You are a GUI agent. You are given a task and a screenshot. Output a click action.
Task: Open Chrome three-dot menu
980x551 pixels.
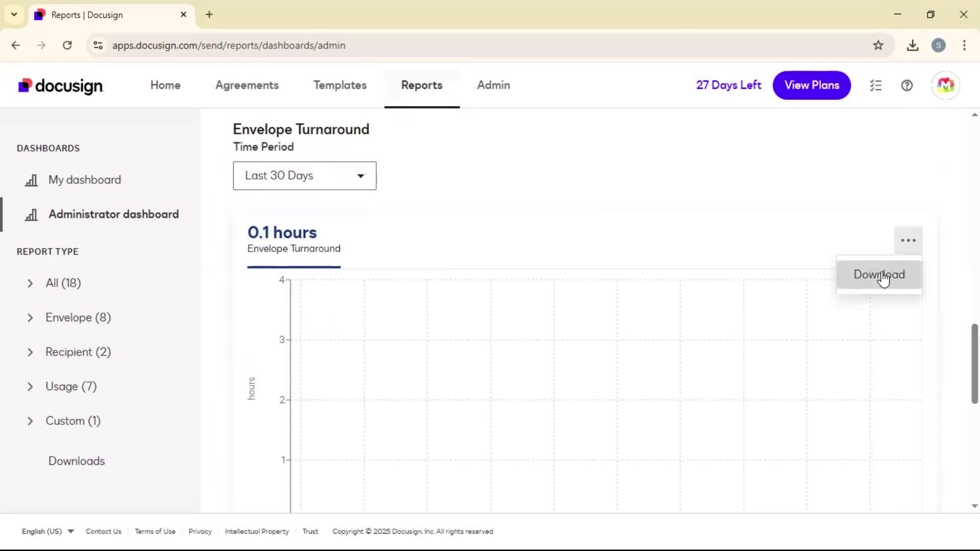pyautogui.click(x=964, y=45)
